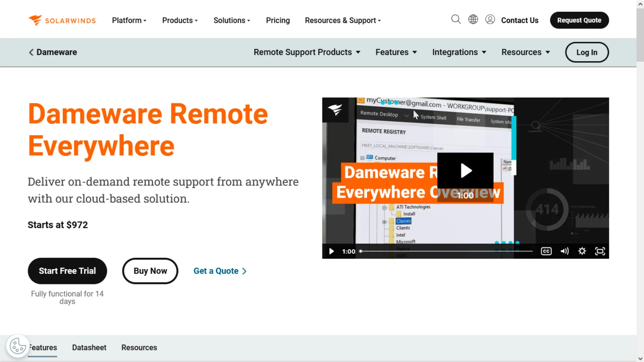Enter fullscreen mode on video
The height and width of the screenshot is (362, 644).
click(600, 251)
